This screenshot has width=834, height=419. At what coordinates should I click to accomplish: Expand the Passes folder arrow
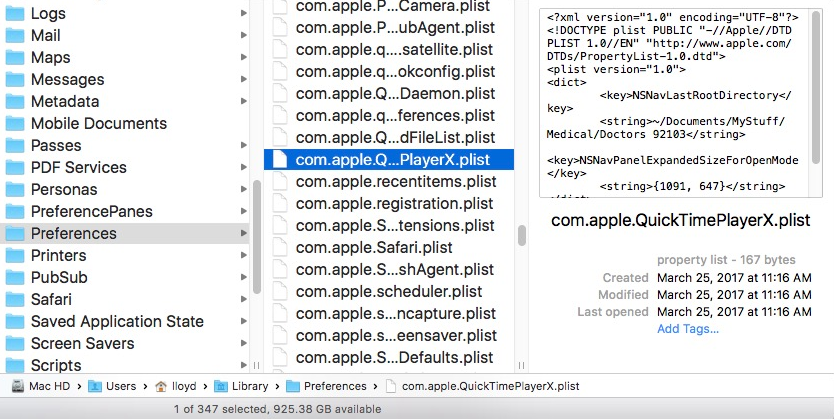(244, 145)
